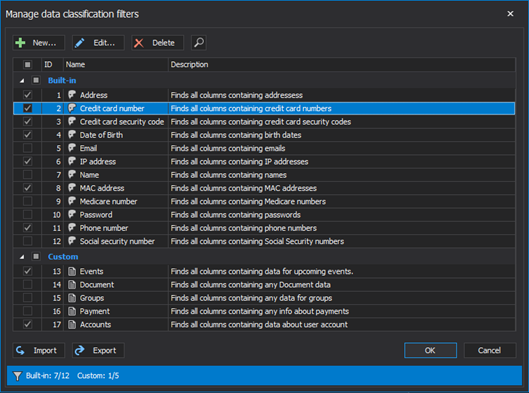
Task: Click the magnifier search icon in the toolbar
Action: click(199, 43)
